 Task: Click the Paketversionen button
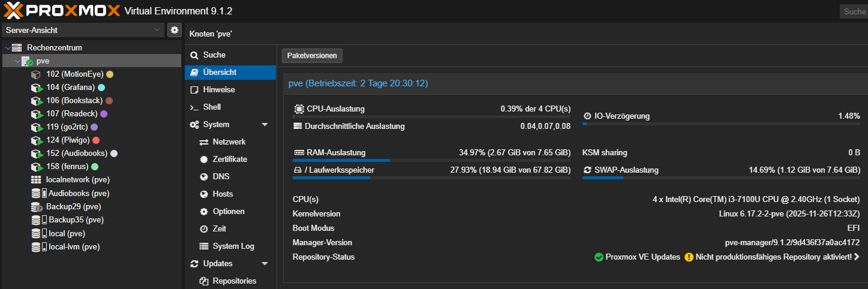[312, 56]
